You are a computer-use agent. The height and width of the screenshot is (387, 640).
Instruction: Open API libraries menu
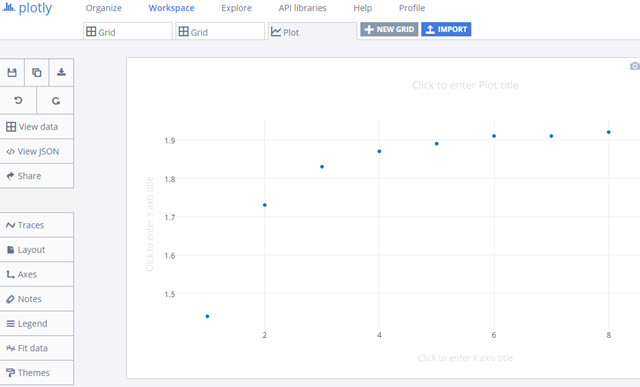tap(302, 8)
